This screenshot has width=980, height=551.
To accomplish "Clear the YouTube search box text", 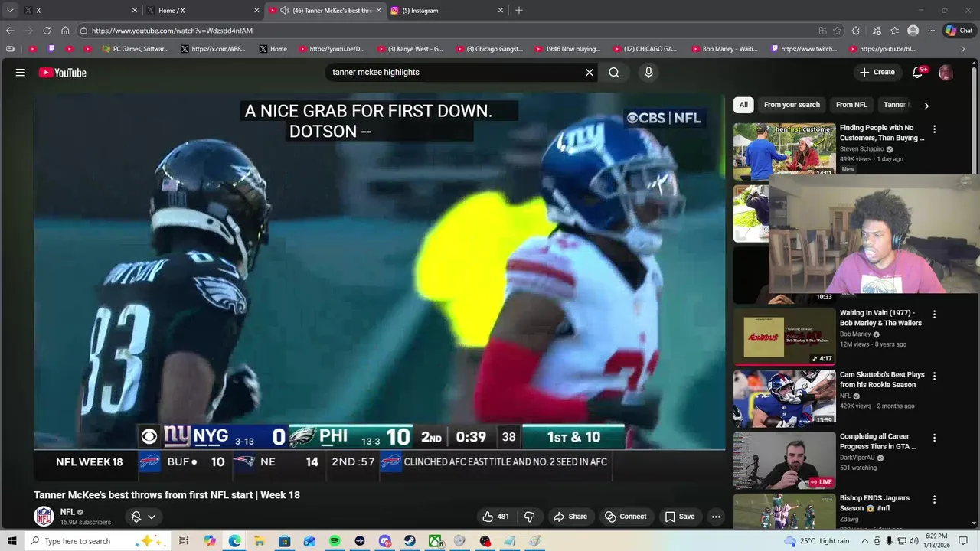I will point(590,73).
